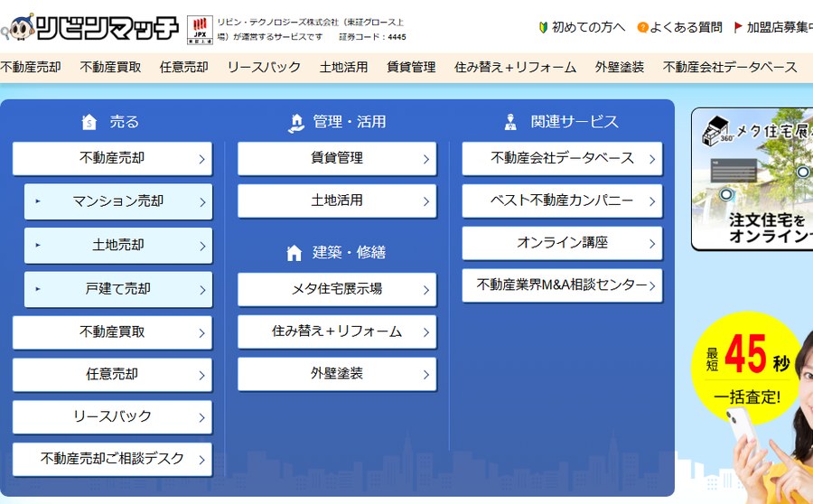This screenshot has height=504, width=813.
Task: Click the 土地売却 sub-button
Action: (118, 246)
